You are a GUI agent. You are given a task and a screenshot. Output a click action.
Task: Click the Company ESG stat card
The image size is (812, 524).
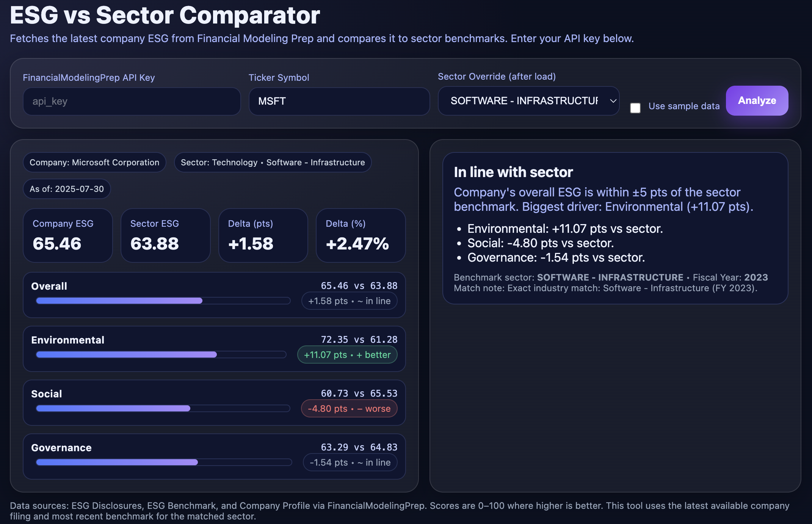pyautogui.click(x=67, y=235)
